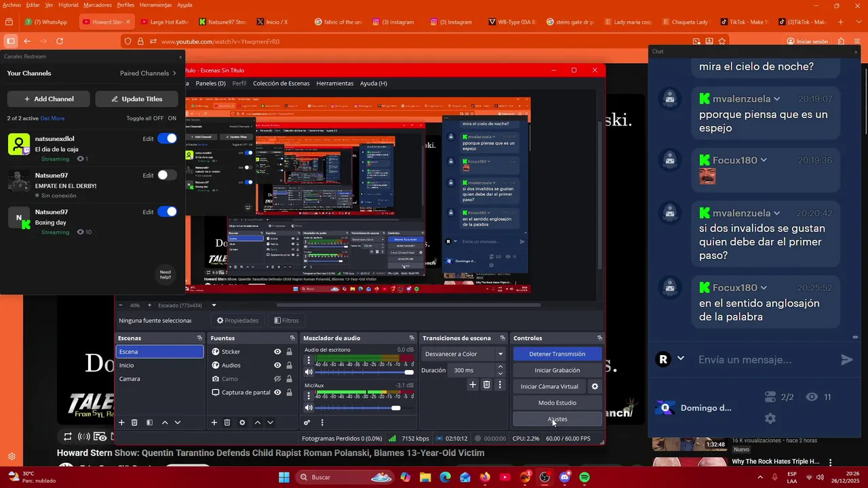Viewport: 868px width, 488px height.
Task: Expand Focux180 20:19:36 message chevron
Action: 764,161
